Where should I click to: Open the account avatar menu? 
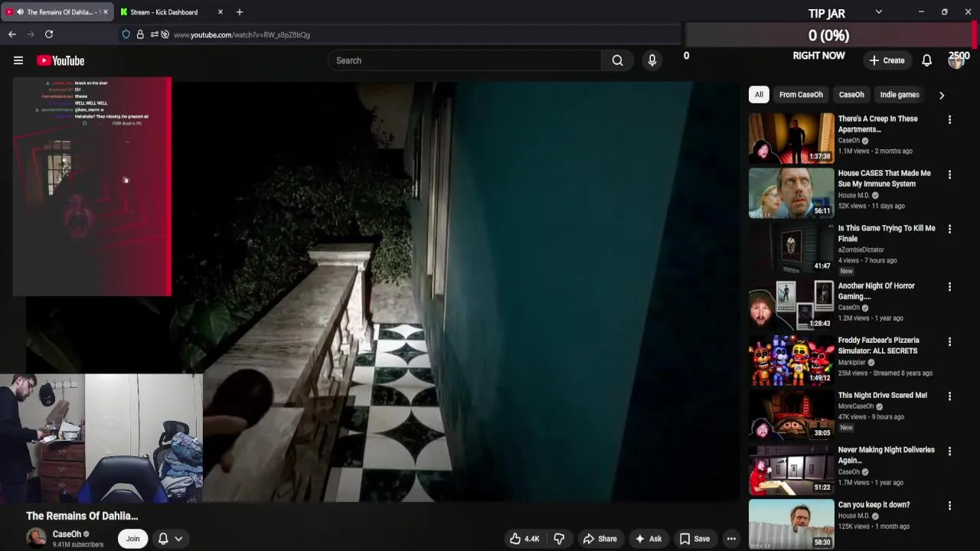pos(955,60)
